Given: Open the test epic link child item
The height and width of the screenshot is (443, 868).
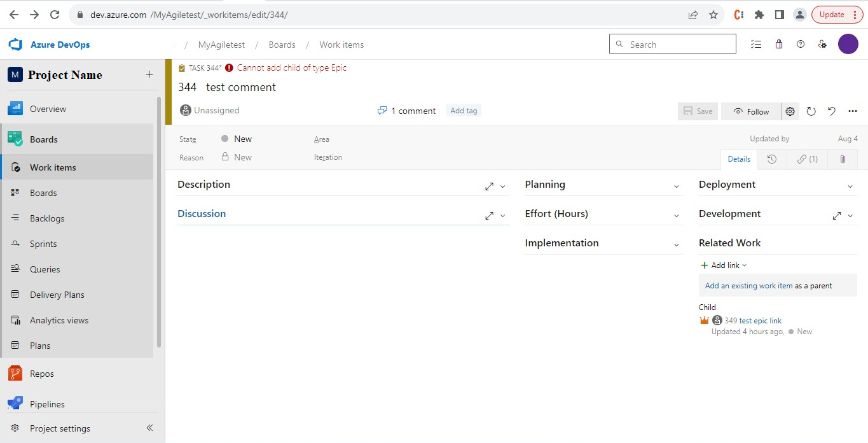Looking at the screenshot, I should pos(760,321).
